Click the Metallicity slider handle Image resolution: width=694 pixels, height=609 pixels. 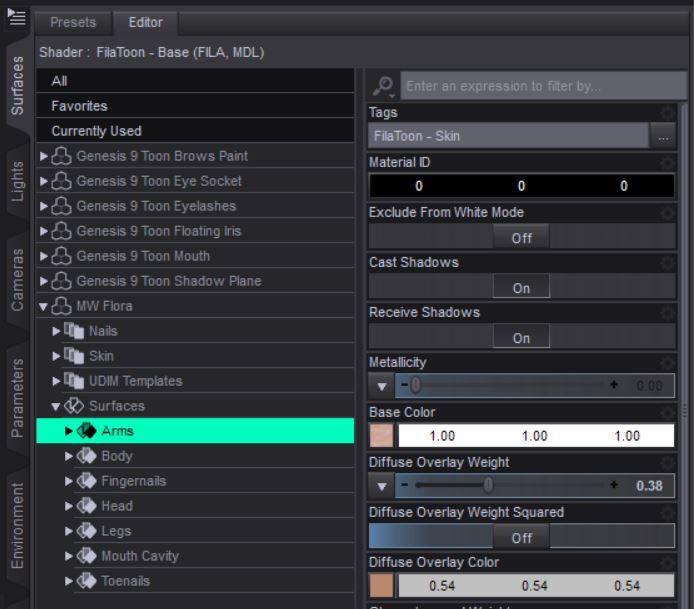click(x=416, y=385)
